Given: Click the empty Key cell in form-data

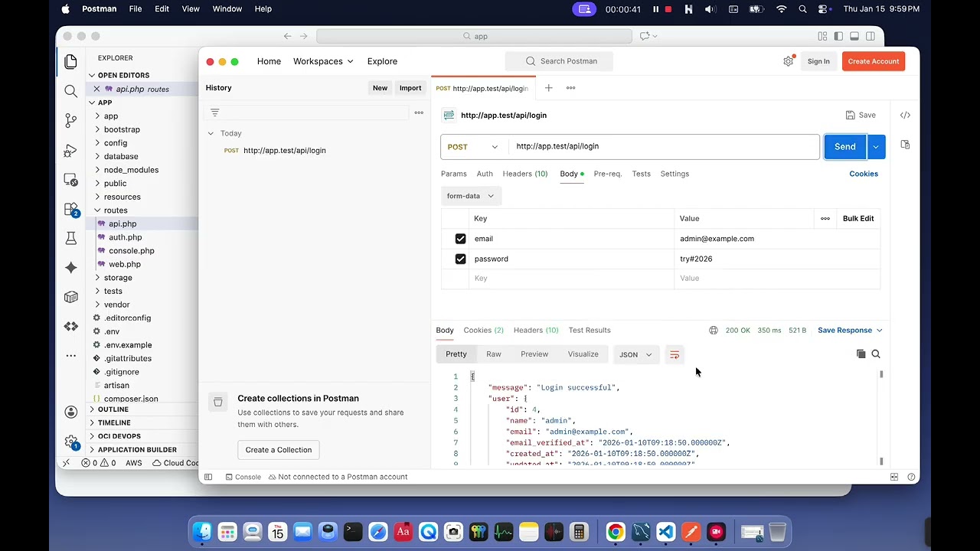Looking at the screenshot, I should (x=571, y=279).
